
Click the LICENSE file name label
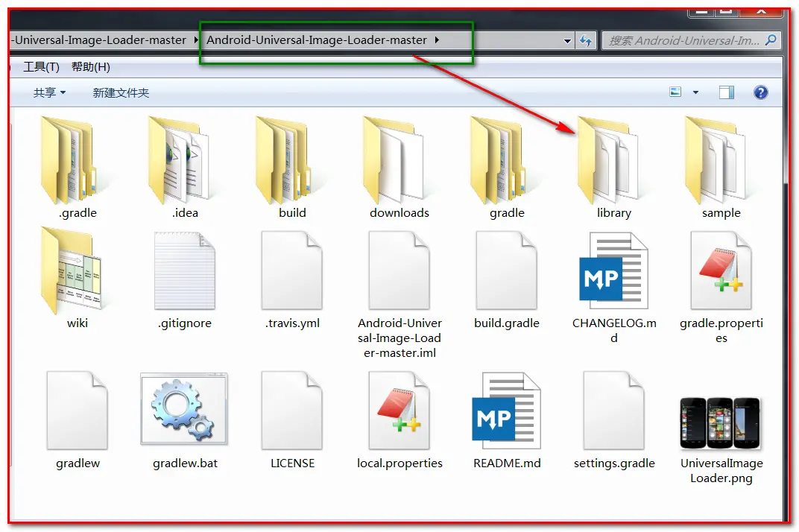click(x=292, y=463)
